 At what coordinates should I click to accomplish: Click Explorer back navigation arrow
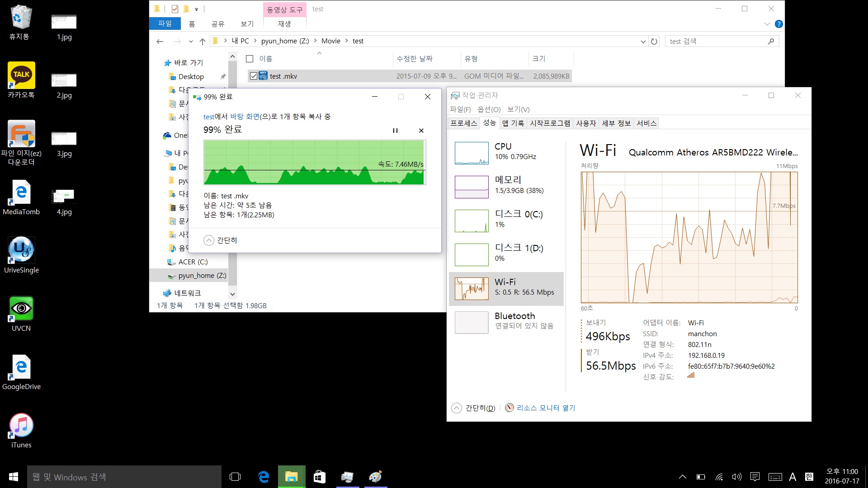click(x=160, y=42)
